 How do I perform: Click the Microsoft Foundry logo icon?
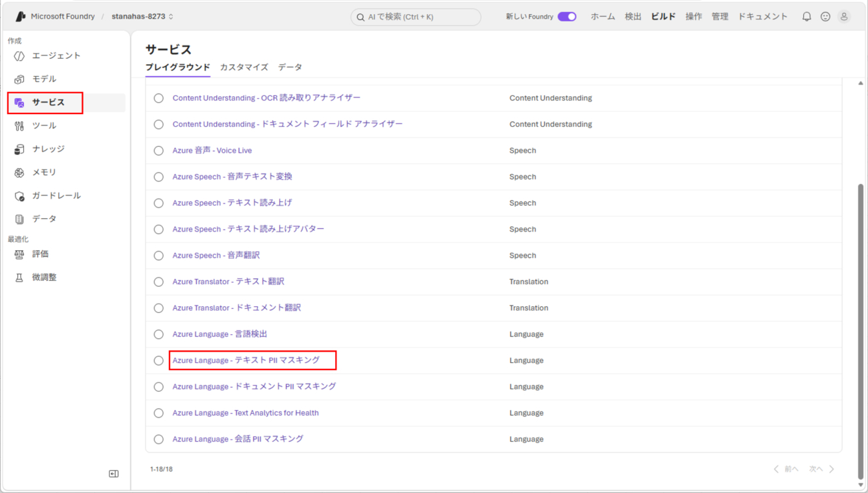click(21, 17)
